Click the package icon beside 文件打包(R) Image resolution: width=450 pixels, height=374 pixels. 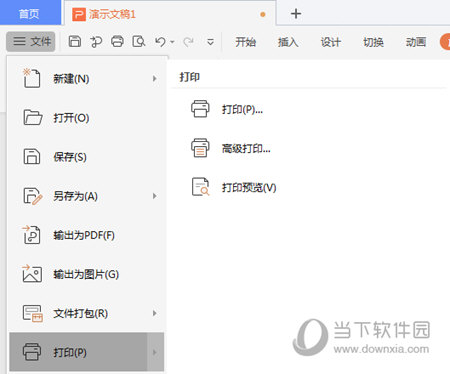tap(33, 313)
